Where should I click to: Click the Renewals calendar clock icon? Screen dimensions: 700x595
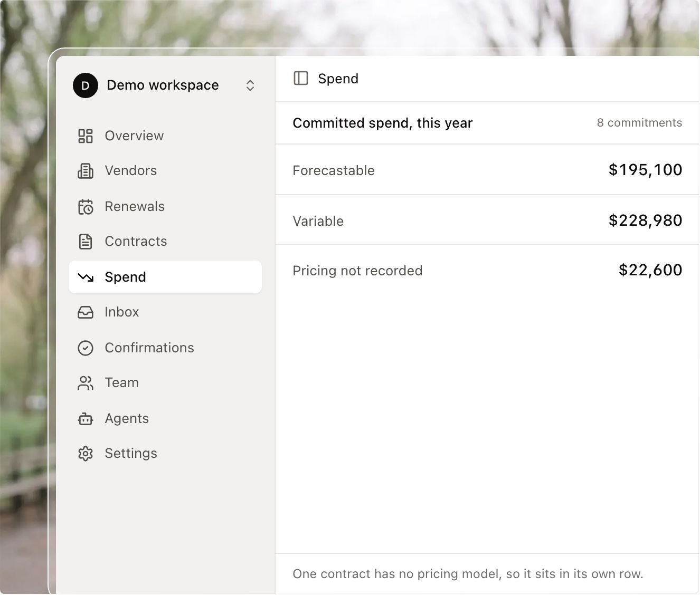click(x=86, y=207)
